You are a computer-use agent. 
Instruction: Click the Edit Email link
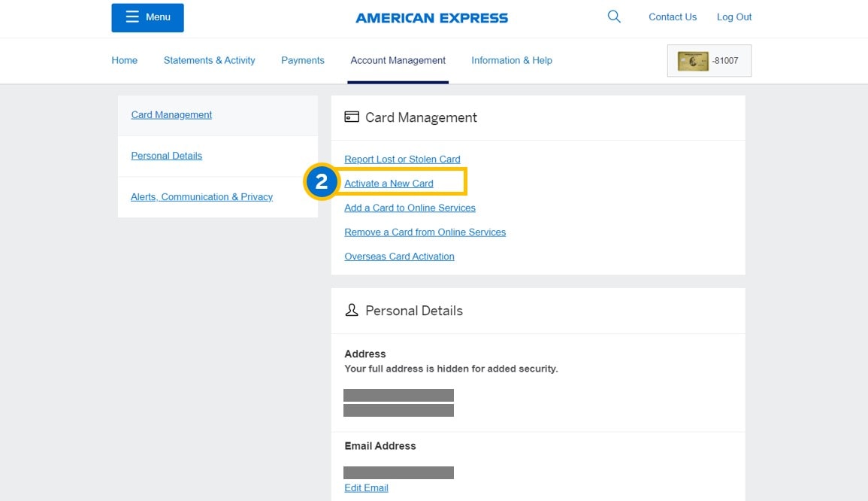click(366, 487)
